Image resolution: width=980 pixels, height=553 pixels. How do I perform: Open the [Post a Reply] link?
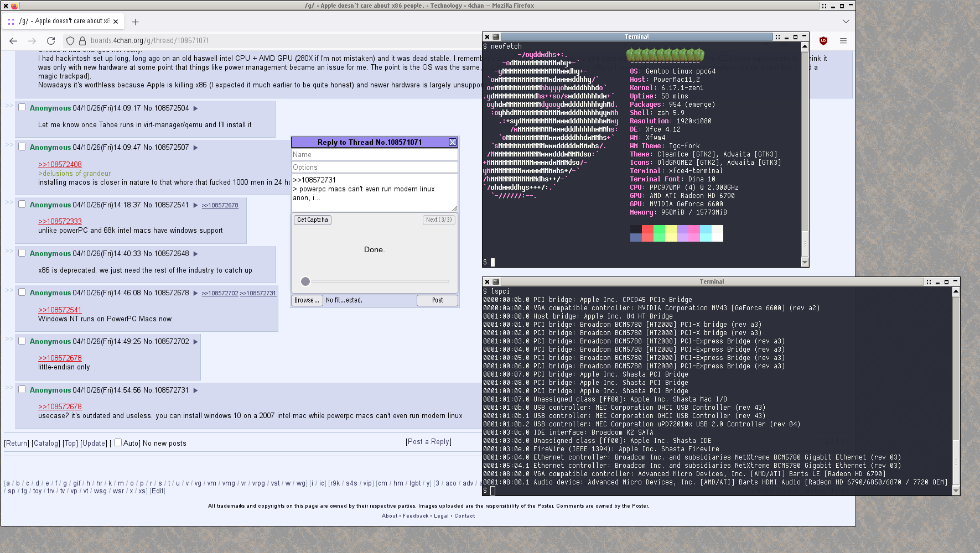pos(428,442)
